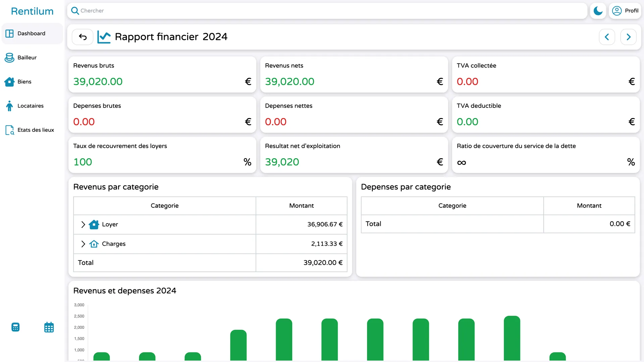
Task: Open the Bailleur section
Action: [32, 58]
